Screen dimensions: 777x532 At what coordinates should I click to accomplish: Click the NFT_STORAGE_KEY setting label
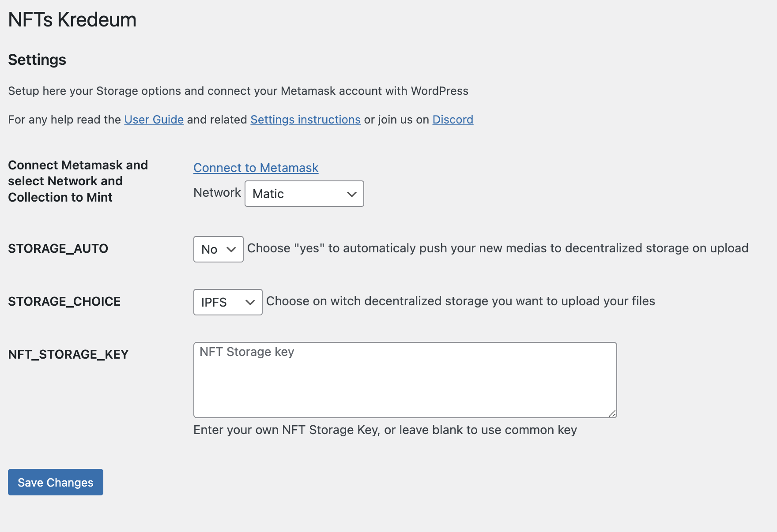68,354
